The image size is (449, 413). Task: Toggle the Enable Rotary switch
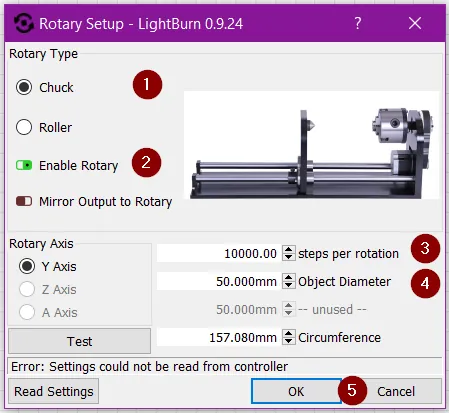(24, 165)
